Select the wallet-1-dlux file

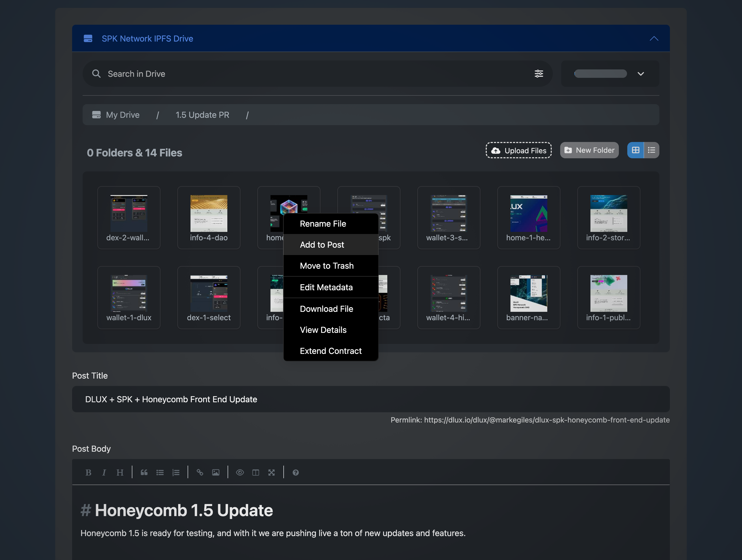click(x=129, y=298)
